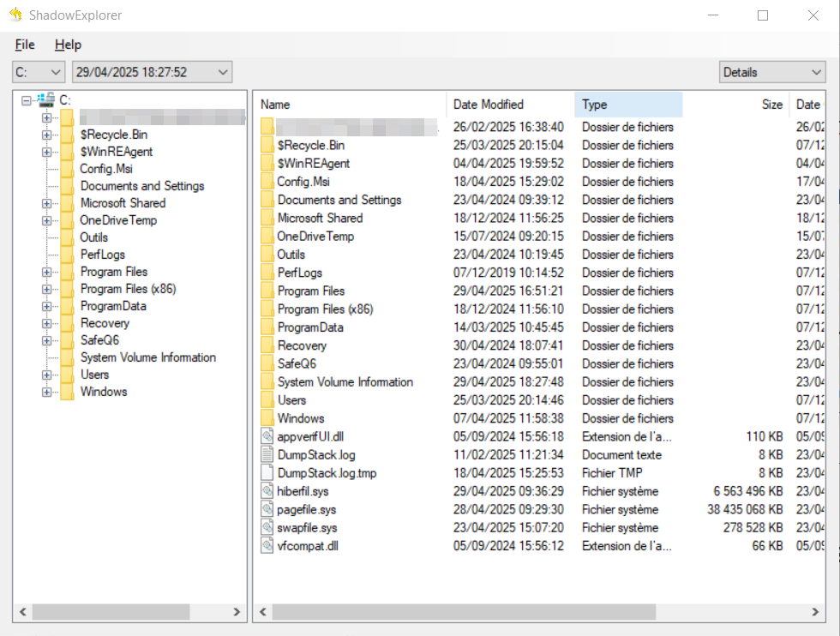Screen dimensions: 840x636
Task: Expand the ProgramData tree node
Action: [46, 306]
